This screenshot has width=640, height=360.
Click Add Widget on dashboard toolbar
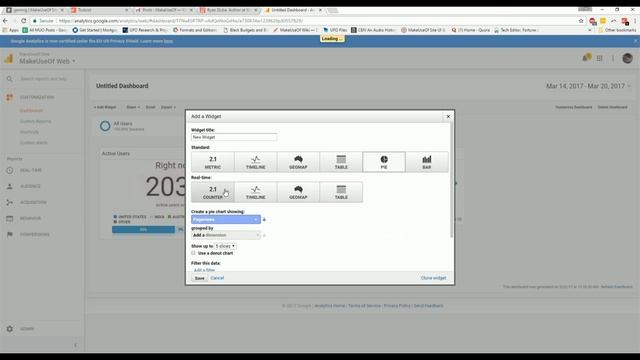[x=105, y=107]
